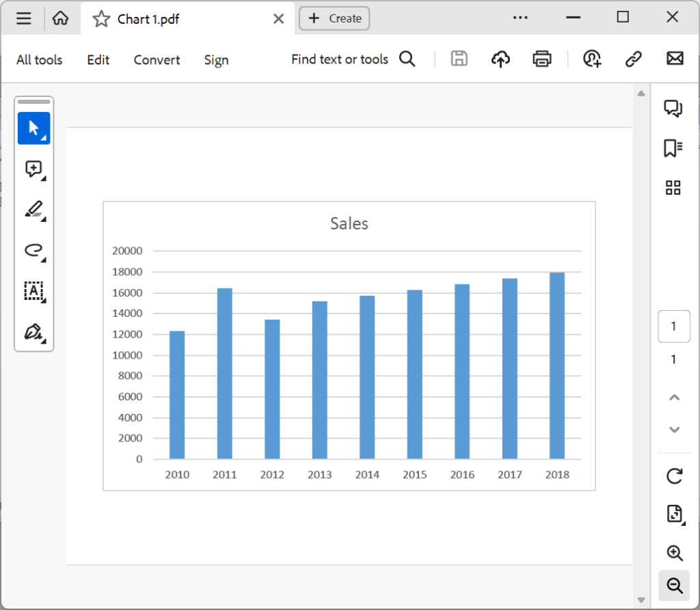Star Chart 1.pdf as a favorite
The height and width of the screenshot is (610, 700).
(100, 18)
